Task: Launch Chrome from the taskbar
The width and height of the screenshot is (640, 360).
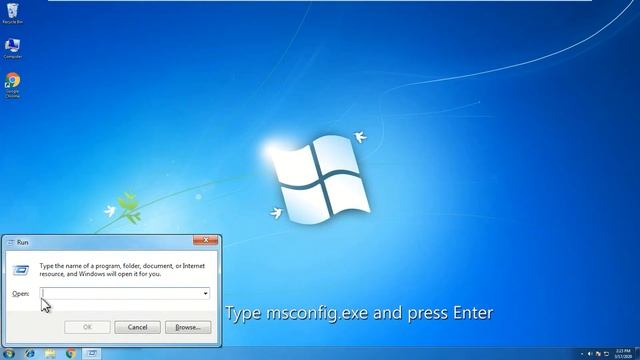Action: click(71, 353)
